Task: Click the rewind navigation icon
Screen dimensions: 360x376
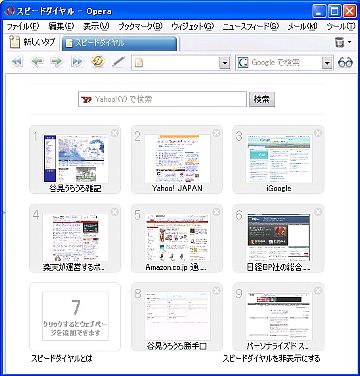Action: point(17,62)
